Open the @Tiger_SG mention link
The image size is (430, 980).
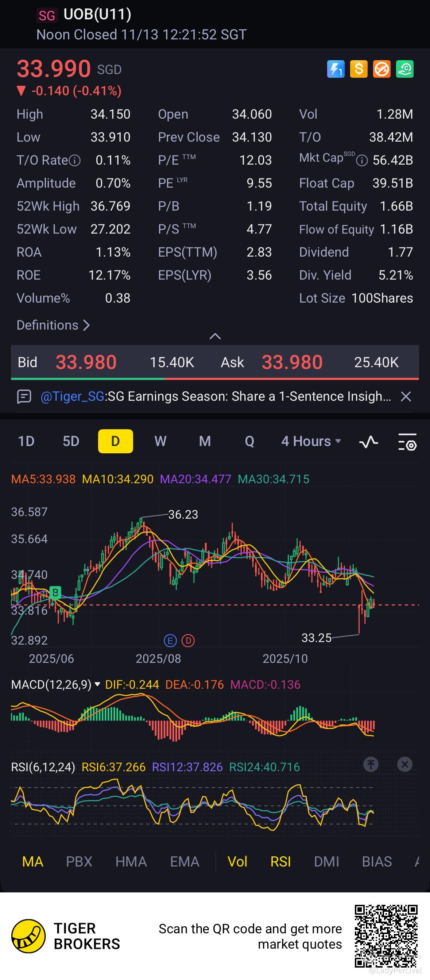click(73, 396)
